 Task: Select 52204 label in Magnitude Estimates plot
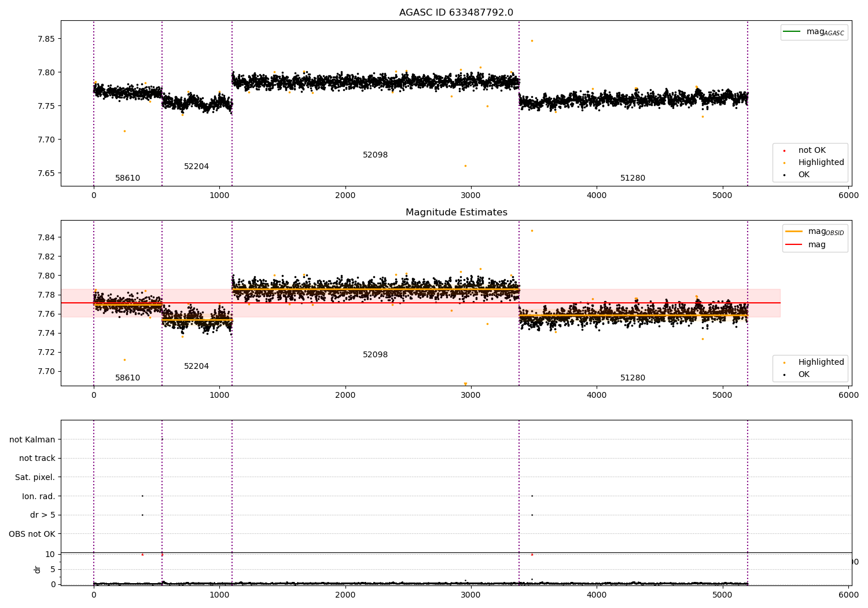click(196, 367)
